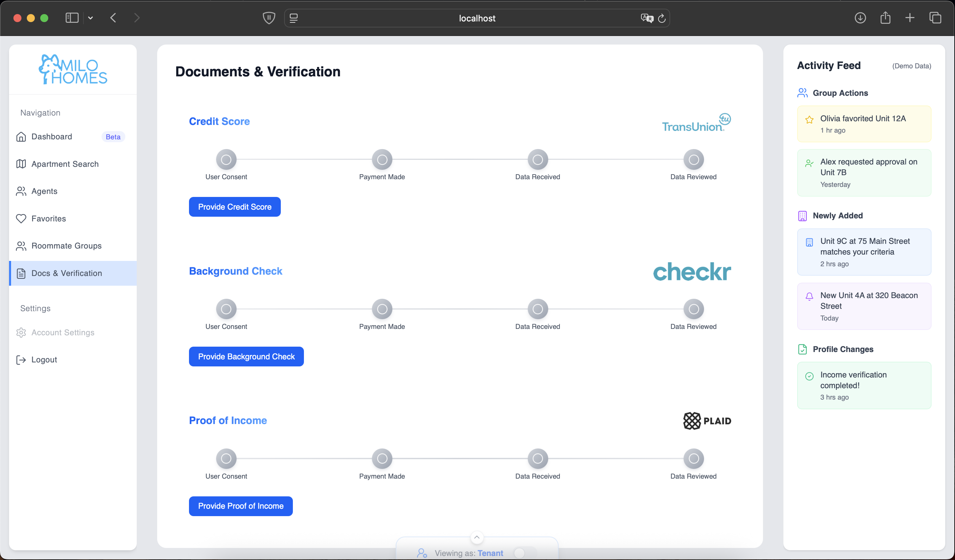Expand the viewing role panel chevron
Screen dimensions: 955x560
point(477,537)
